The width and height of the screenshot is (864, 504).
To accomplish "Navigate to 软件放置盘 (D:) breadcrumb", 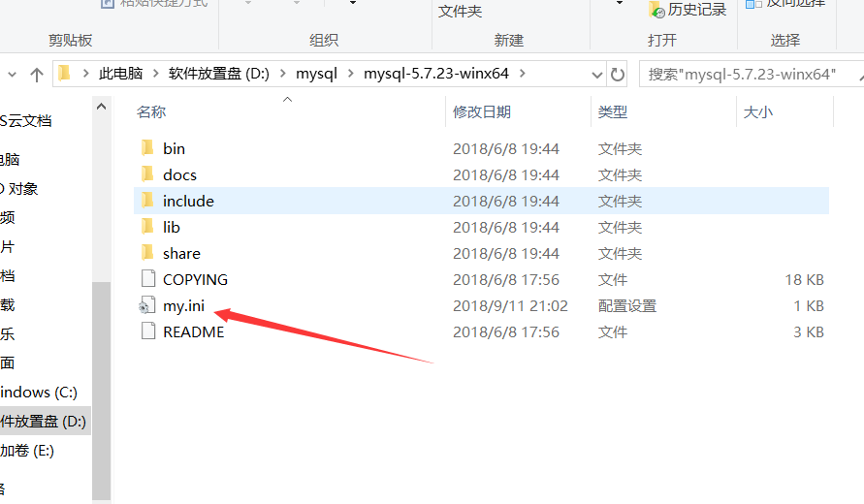I will [219, 74].
